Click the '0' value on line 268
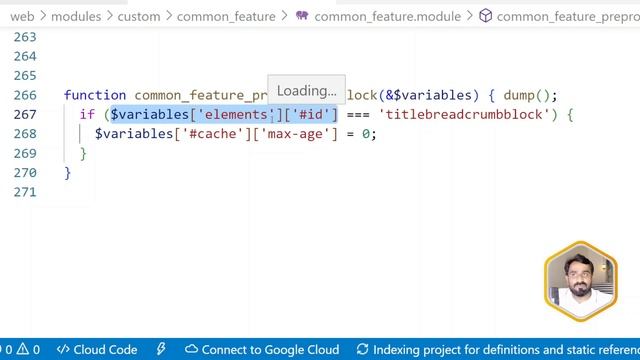Viewport: 640px width, 360px height. click(x=365, y=134)
